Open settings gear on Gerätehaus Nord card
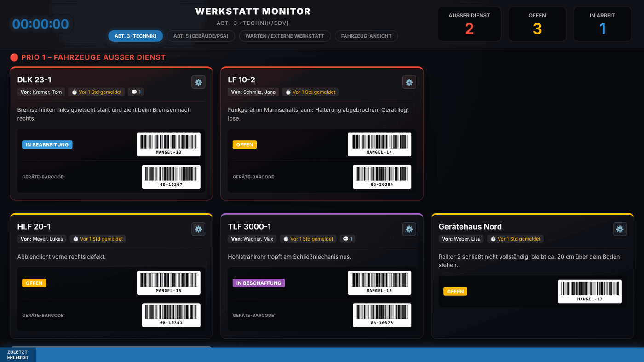The image size is (644, 362). pyautogui.click(x=620, y=229)
